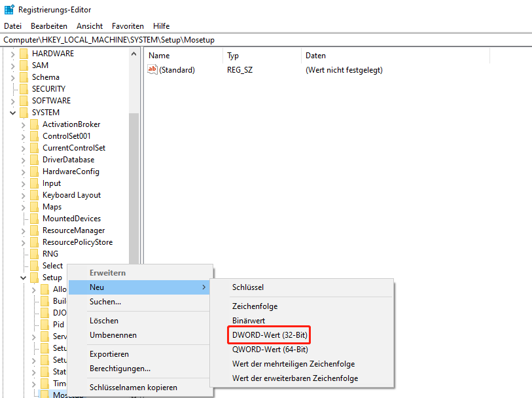
Task: Expand the Keyboard Layout key
Action: click(x=24, y=196)
